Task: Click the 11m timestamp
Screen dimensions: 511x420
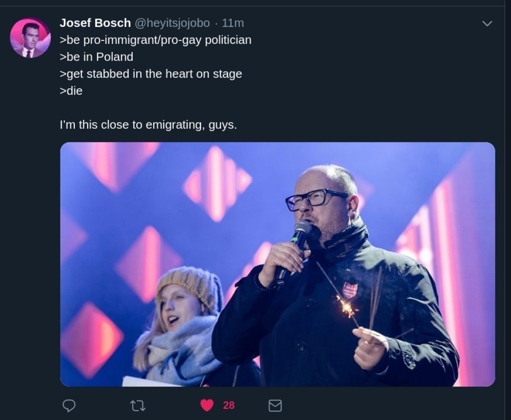Action: (233, 23)
